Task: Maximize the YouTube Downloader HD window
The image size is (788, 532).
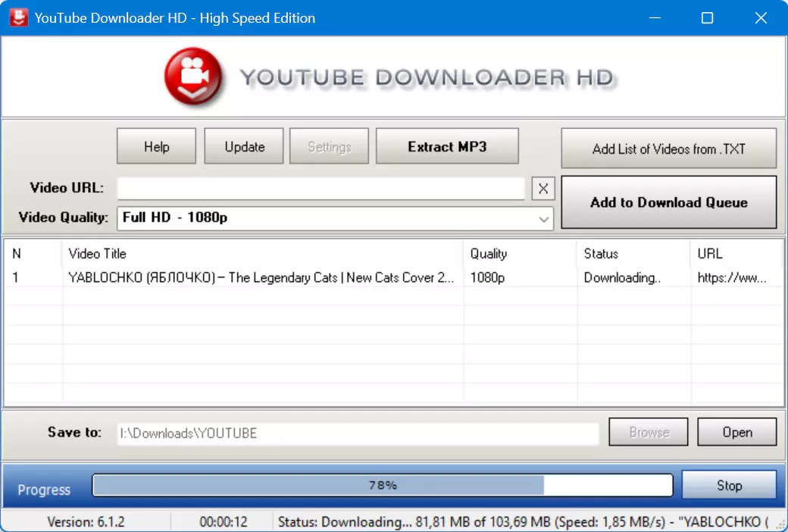Action: click(707, 17)
